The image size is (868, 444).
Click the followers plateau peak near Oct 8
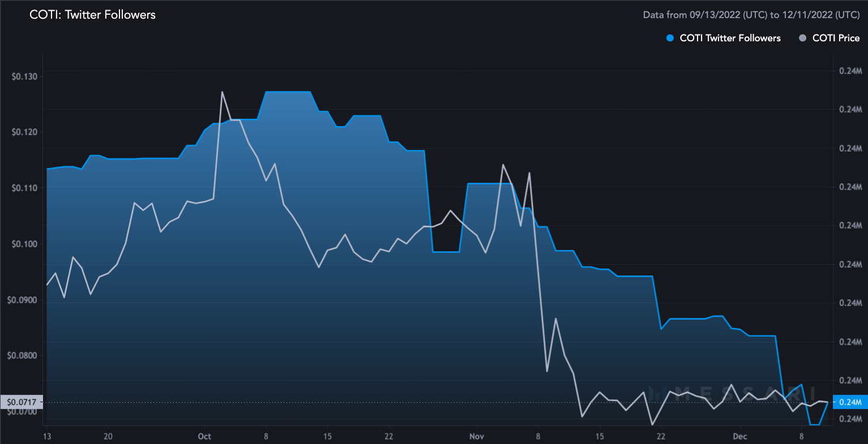288,92
